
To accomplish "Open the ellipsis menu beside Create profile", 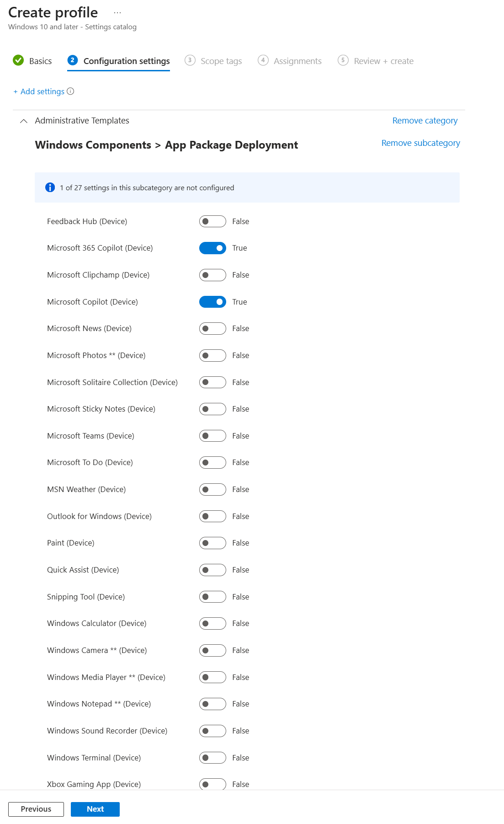I will 117,13.
